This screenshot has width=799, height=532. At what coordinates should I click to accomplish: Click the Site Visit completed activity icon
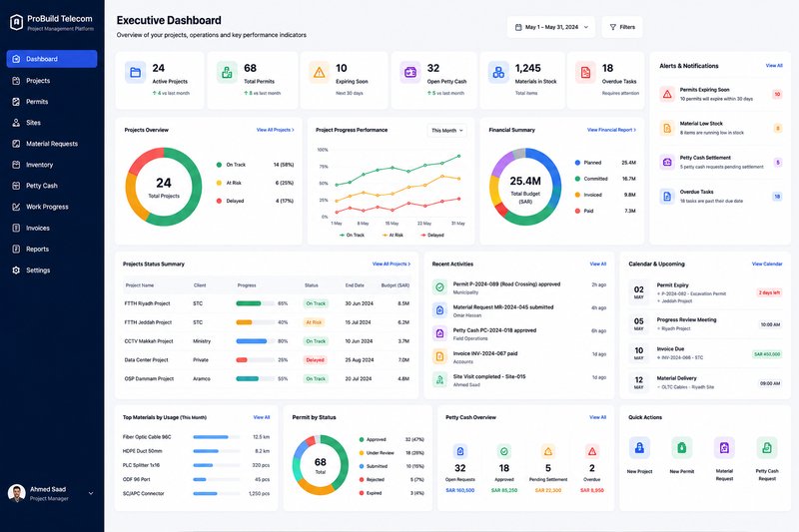point(439,379)
